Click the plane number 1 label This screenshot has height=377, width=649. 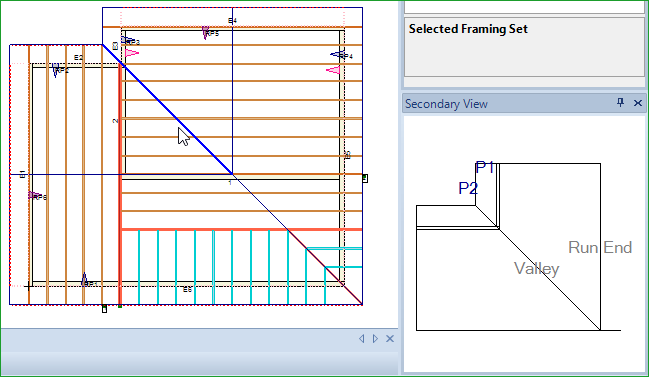(230, 182)
